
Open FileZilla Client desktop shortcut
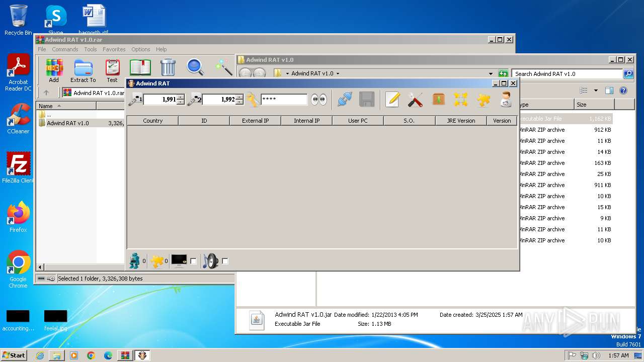pyautogui.click(x=18, y=167)
